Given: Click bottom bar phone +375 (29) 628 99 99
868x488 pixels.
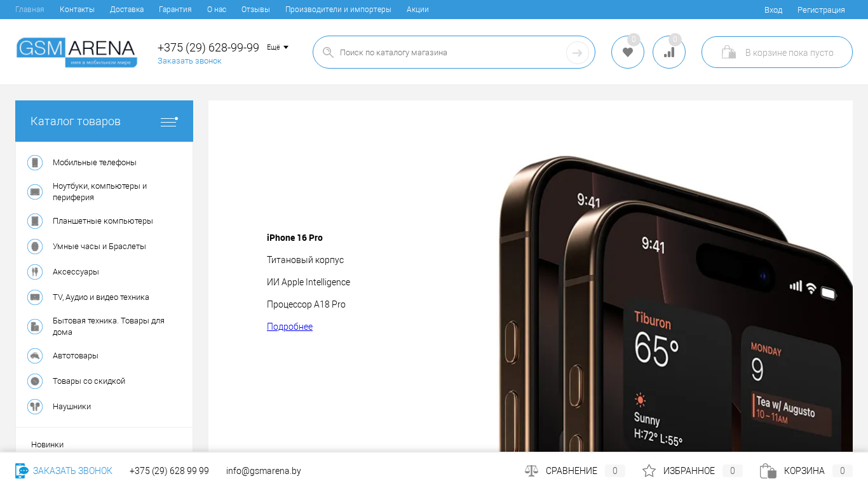Looking at the screenshot, I should (169, 471).
